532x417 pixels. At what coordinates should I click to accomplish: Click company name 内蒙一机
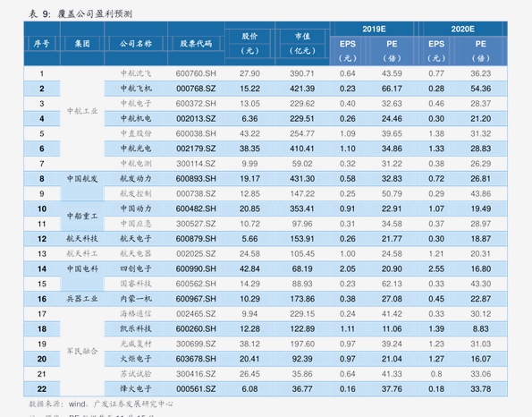136,299
